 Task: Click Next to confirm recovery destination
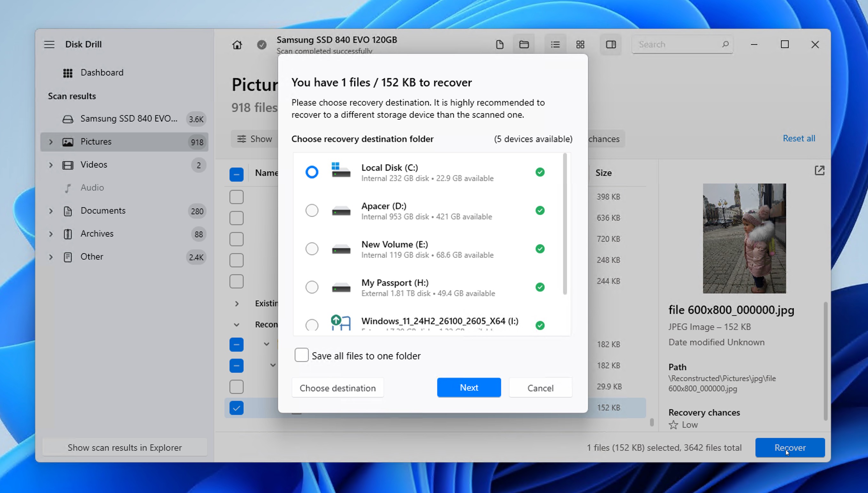[469, 387]
